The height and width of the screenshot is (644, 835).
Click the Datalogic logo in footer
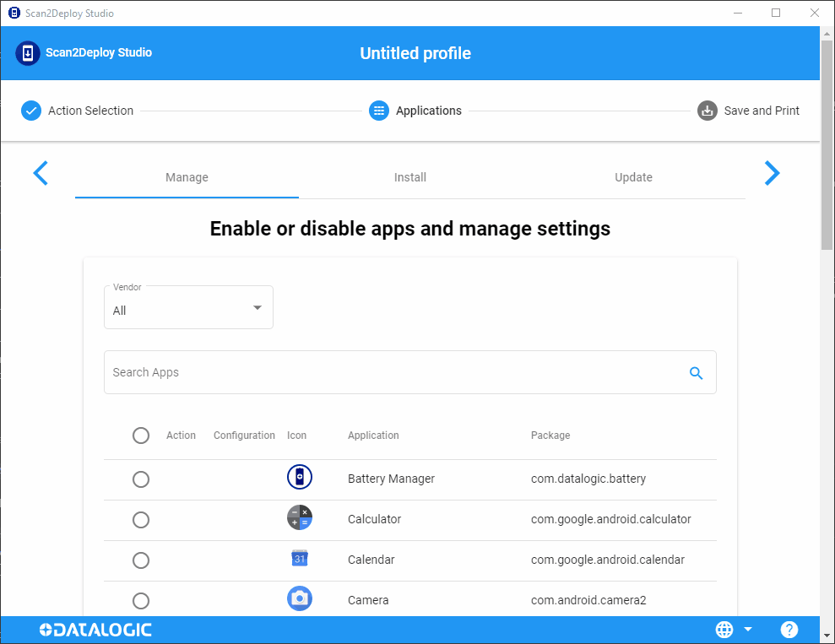[95, 630]
